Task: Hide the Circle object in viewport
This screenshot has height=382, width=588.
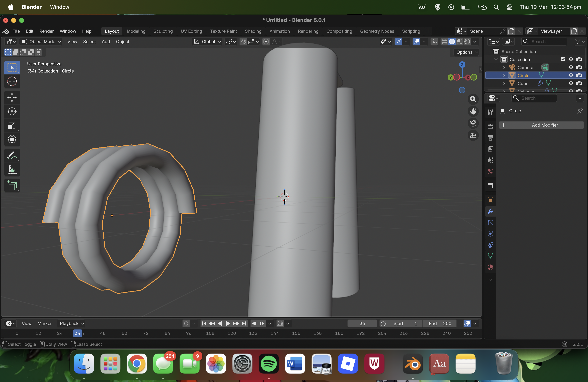Action: pos(571,75)
